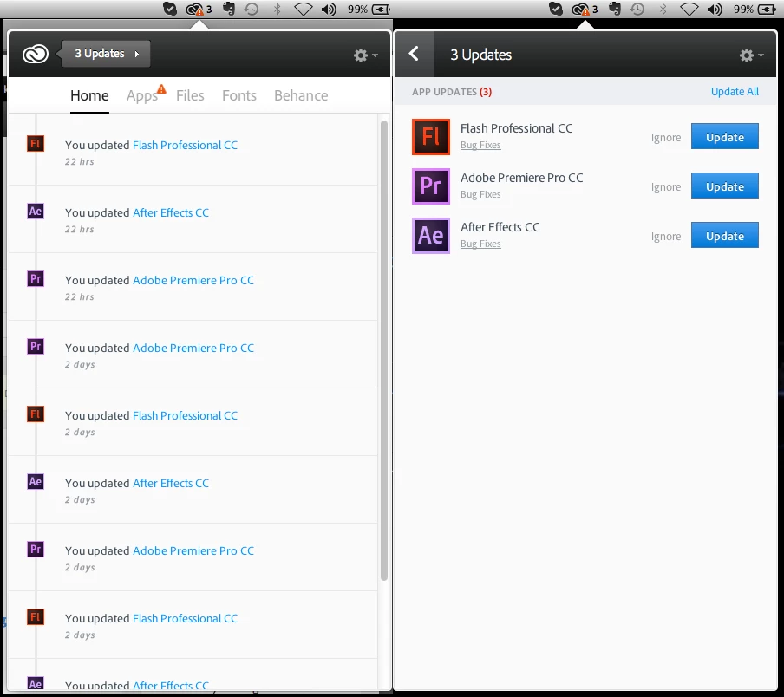The image size is (784, 697).
Task: Open After Effects CC link updated 22 hrs ago
Action: tap(171, 213)
